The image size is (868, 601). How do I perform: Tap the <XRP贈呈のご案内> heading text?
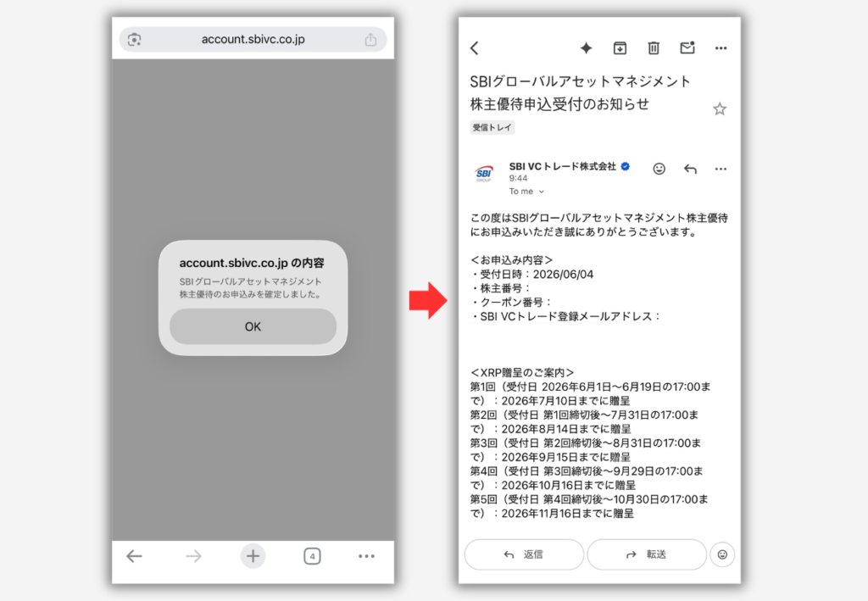click(x=522, y=372)
